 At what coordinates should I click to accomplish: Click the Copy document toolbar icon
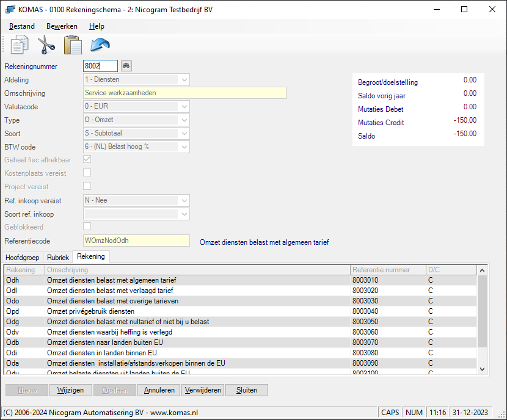[x=20, y=45]
